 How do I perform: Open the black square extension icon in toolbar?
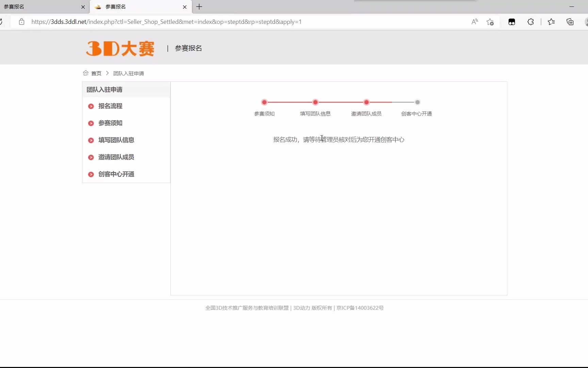coord(512,22)
